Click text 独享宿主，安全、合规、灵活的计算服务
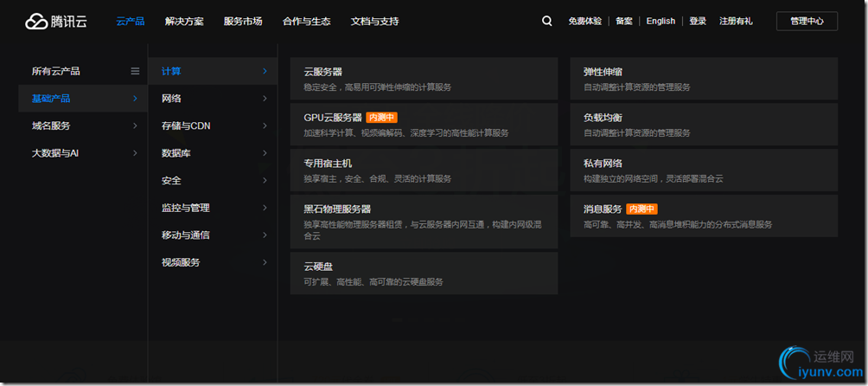This screenshot has height=386, width=868. [378, 179]
